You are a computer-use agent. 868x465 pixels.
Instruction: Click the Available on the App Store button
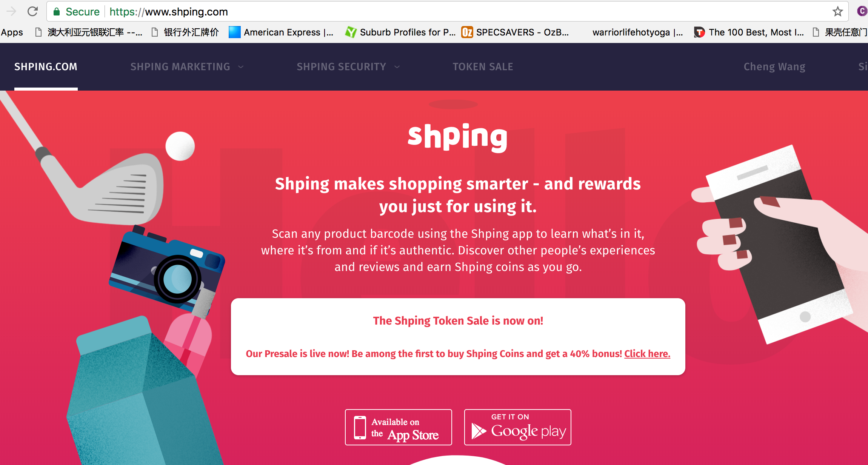click(x=399, y=427)
